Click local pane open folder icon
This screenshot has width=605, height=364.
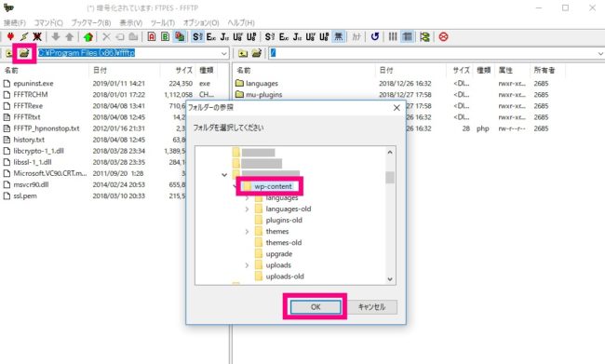[24, 53]
